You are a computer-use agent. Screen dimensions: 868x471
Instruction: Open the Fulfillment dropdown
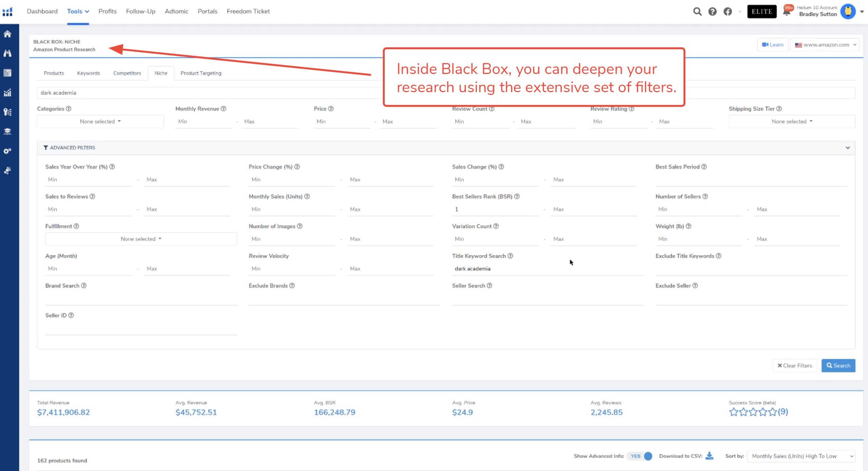[141, 239]
